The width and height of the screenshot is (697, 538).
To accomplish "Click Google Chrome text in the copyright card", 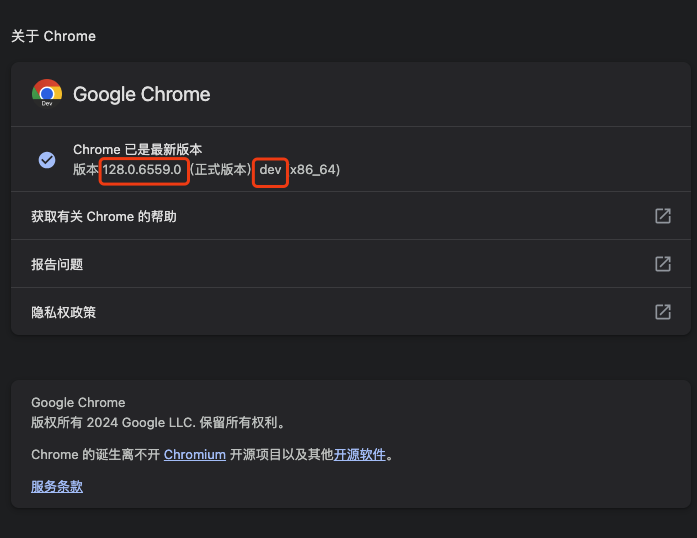I will [78, 402].
